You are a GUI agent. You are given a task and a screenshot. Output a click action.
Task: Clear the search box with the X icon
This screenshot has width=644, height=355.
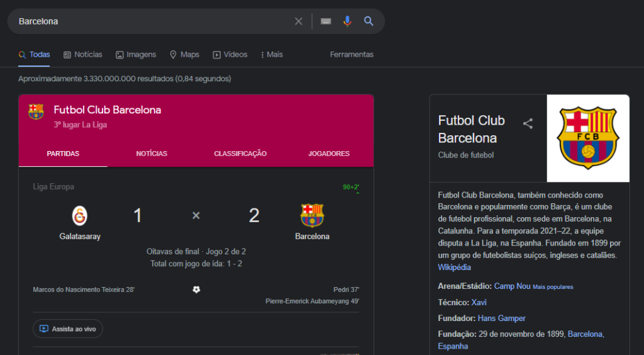pos(299,21)
